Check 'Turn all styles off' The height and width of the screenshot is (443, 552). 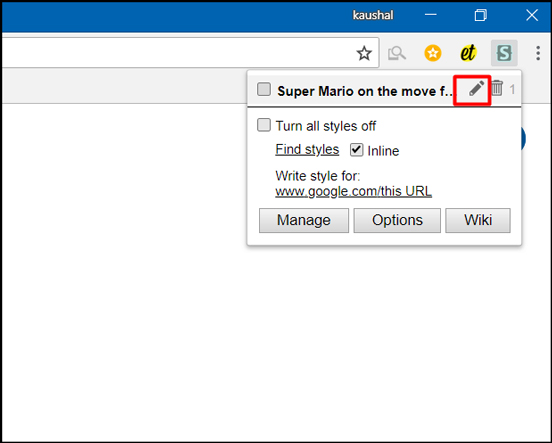point(264,125)
